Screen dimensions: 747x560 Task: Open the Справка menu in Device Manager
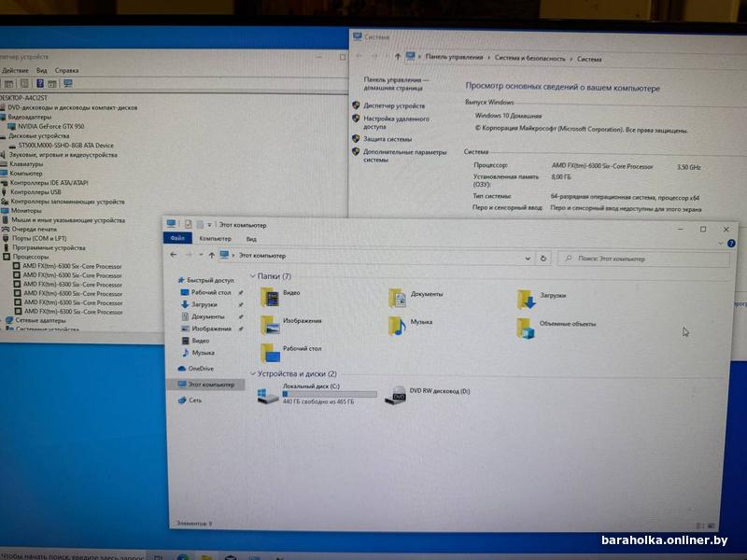tap(66, 70)
